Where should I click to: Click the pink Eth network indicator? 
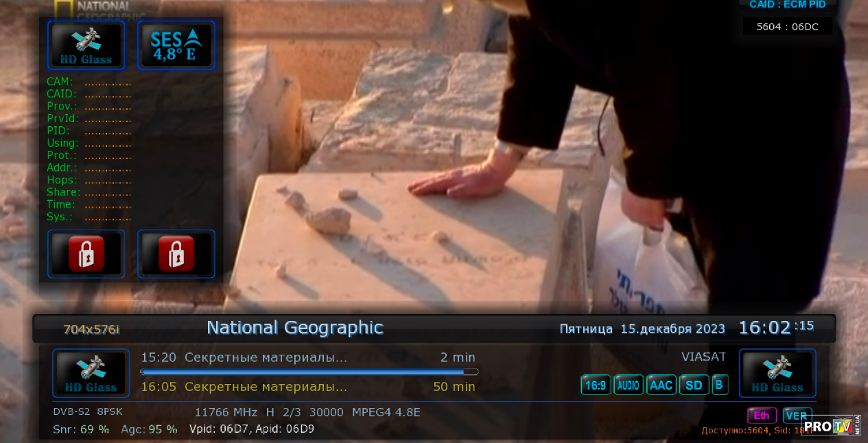coord(762,416)
